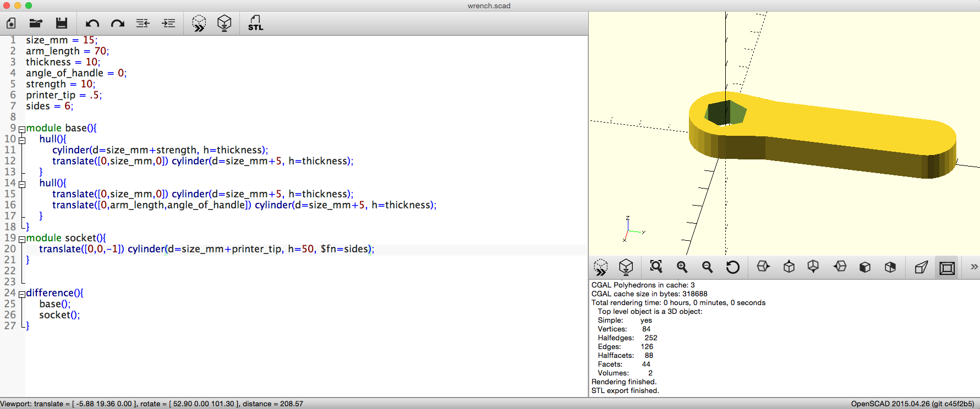The image size is (980, 409).
Task: Undo the last edit
Action: coord(92,23)
